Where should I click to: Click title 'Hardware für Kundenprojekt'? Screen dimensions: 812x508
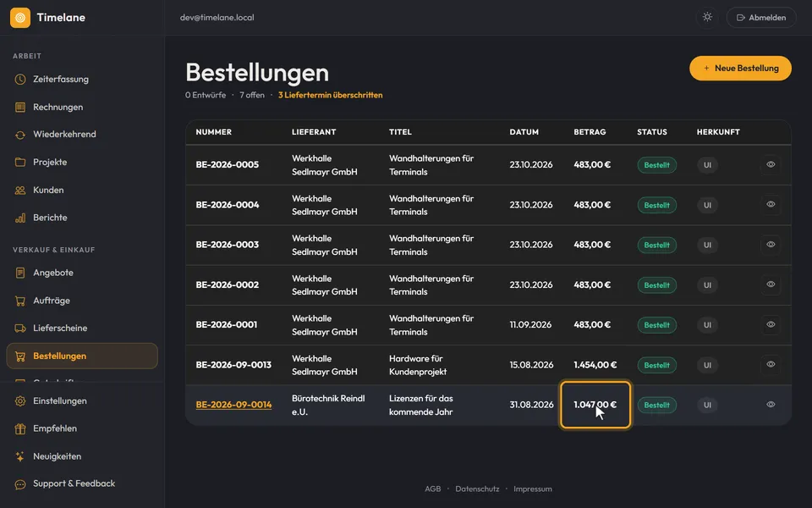coord(418,365)
